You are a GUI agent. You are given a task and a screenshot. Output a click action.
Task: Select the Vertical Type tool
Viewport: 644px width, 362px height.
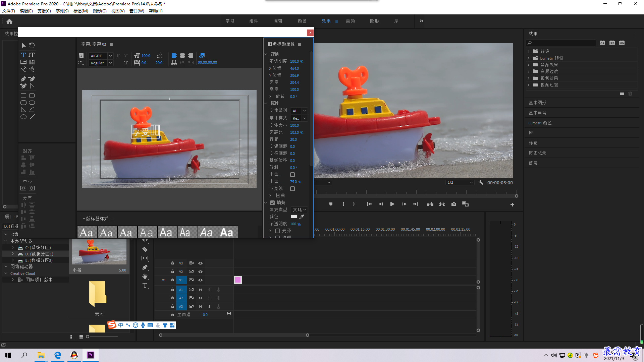point(32,55)
